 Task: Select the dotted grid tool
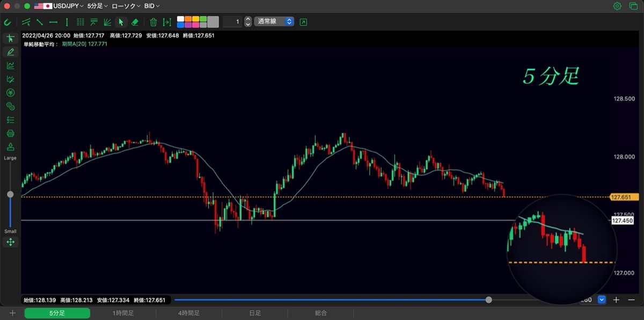click(x=80, y=22)
